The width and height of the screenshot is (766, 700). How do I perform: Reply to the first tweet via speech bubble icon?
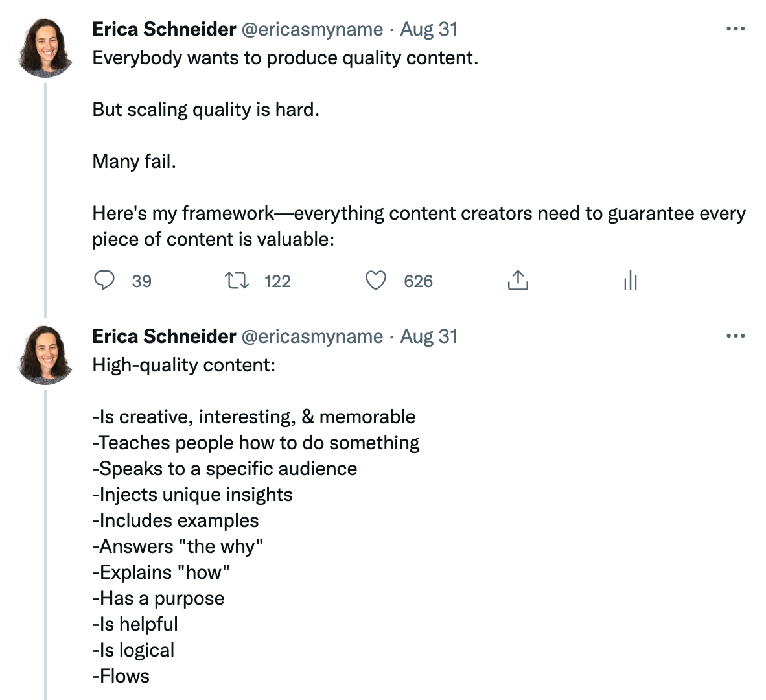(x=104, y=281)
